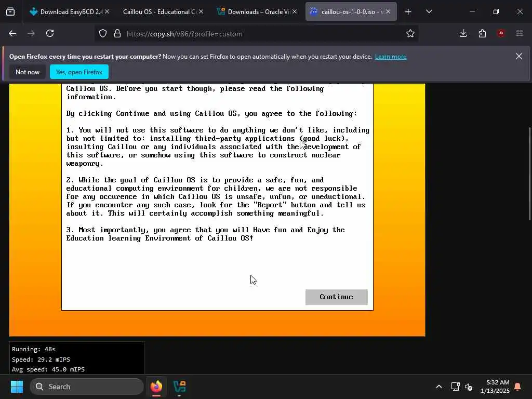Click the Firefox View icon

tap(10, 12)
